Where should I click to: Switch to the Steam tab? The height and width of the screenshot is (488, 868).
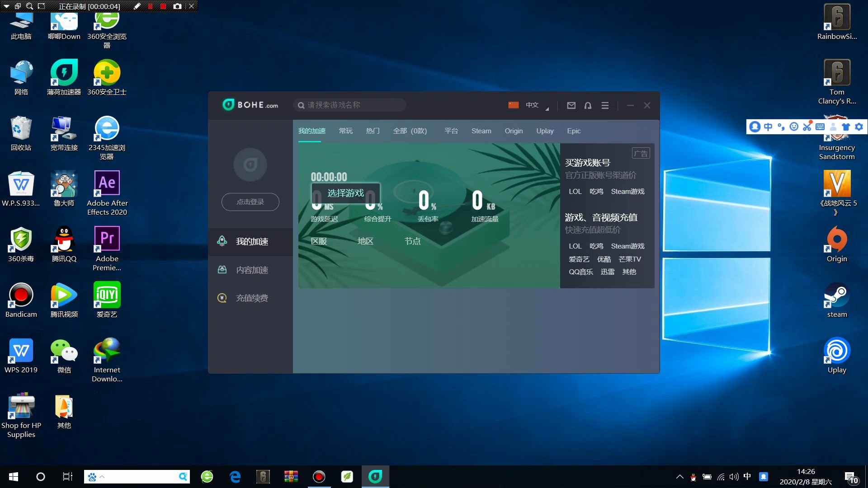(x=481, y=131)
